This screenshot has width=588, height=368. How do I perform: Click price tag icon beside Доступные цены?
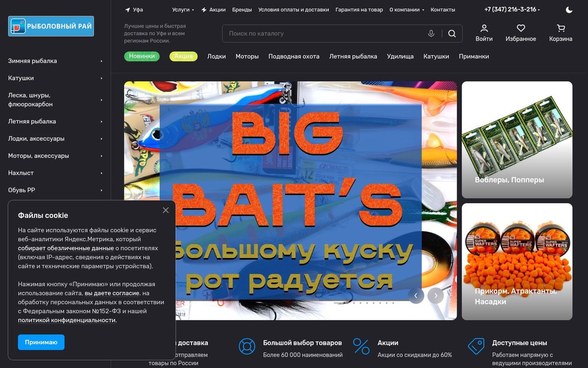coord(476,346)
